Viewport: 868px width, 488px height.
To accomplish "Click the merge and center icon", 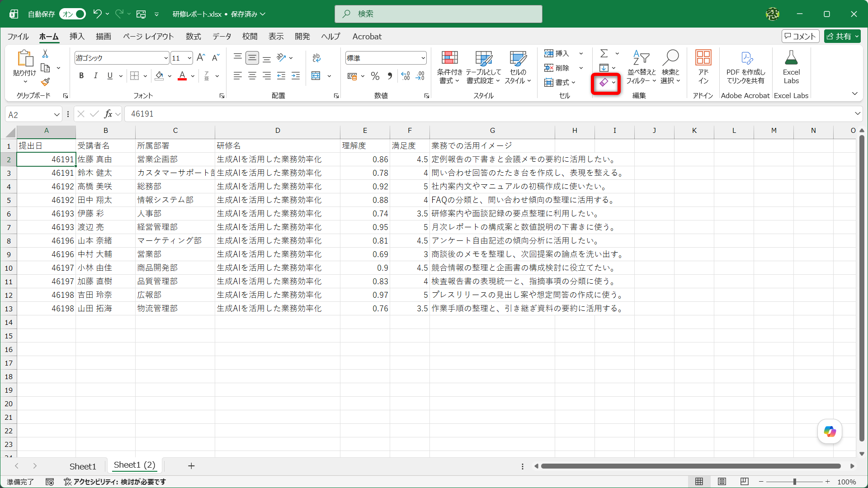I will click(x=316, y=76).
